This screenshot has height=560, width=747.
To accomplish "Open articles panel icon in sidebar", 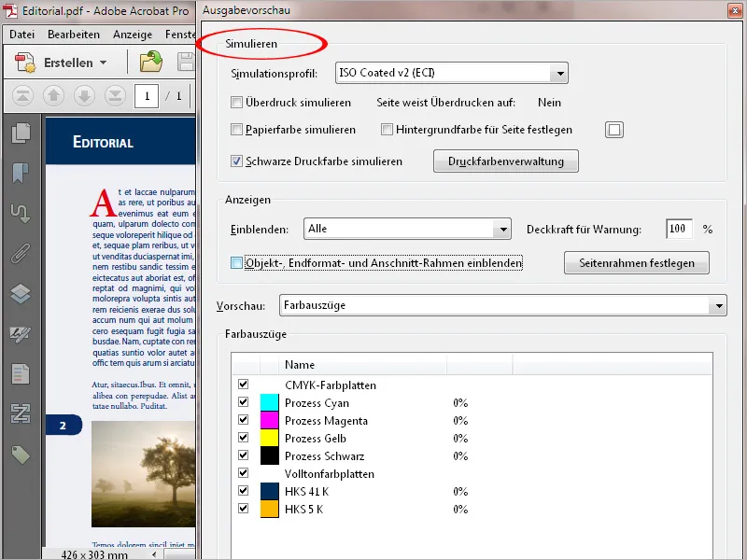I will 21,213.
